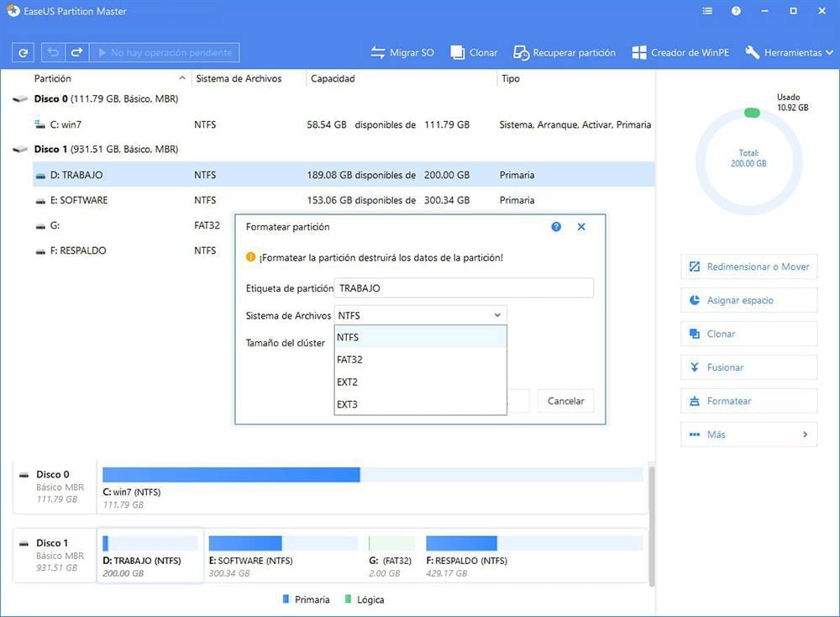Click the Primaria legend color swatch

coord(286,599)
